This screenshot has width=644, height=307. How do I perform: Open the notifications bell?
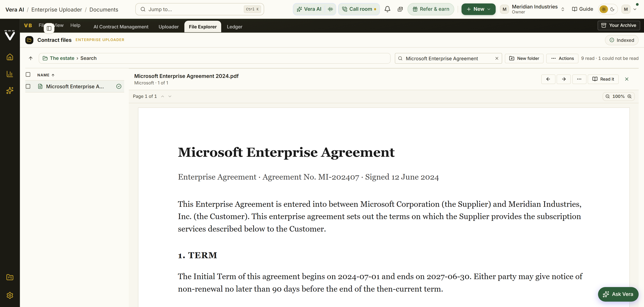point(387,9)
